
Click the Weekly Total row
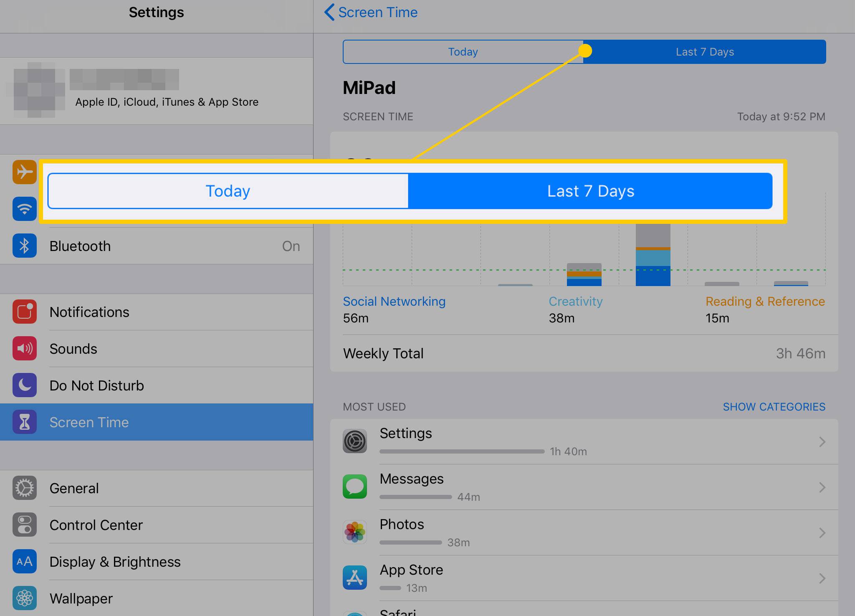click(584, 353)
